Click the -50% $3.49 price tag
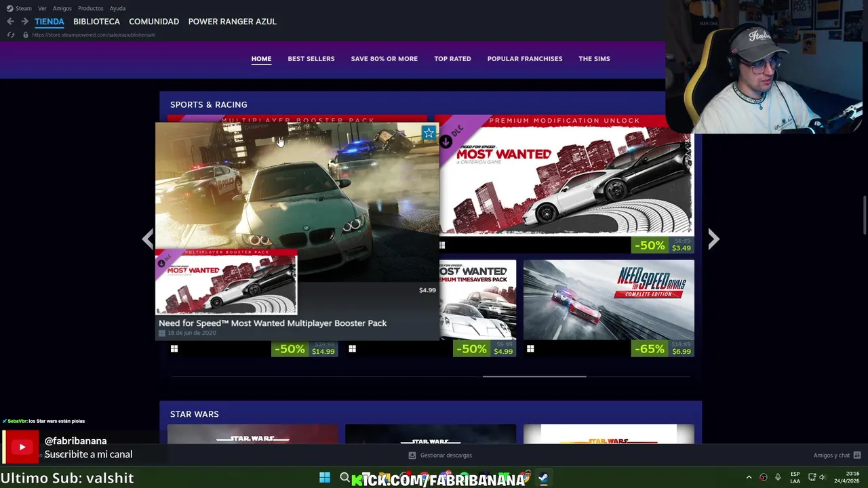The height and width of the screenshot is (488, 868). [663, 245]
